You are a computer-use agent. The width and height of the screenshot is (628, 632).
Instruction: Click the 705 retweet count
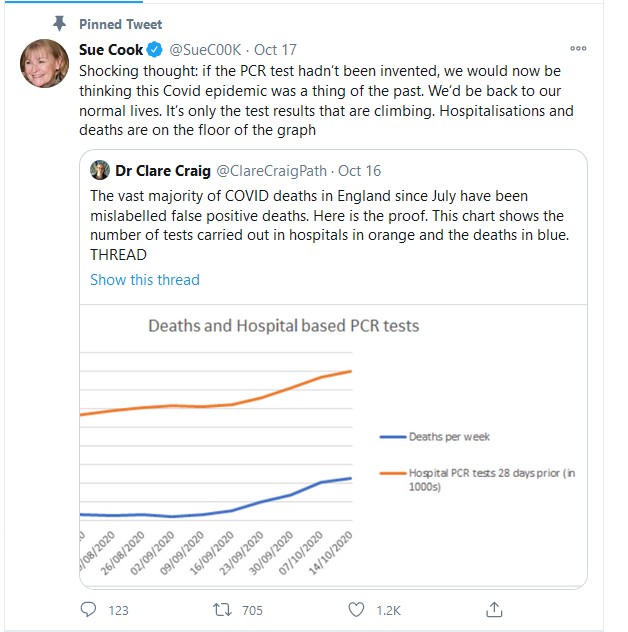click(x=252, y=610)
